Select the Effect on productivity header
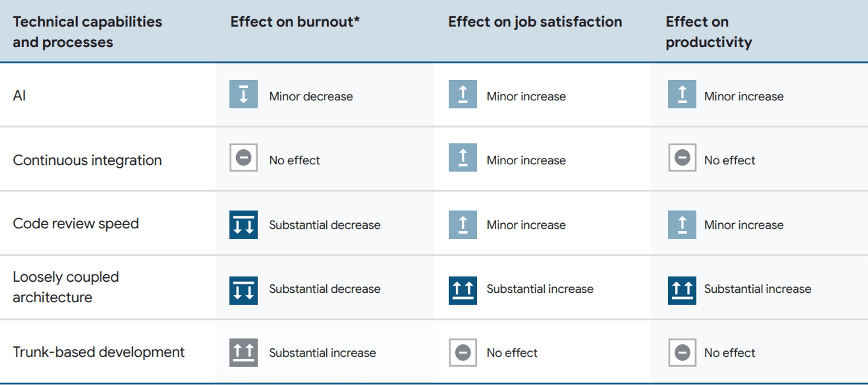This screenshot has width=868, height=385. click(709, 32)
